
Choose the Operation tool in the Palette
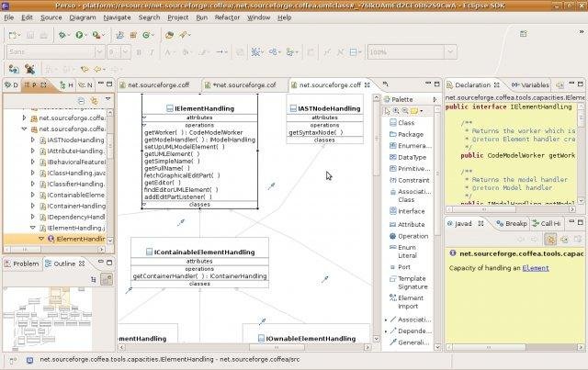pos(413,236)
